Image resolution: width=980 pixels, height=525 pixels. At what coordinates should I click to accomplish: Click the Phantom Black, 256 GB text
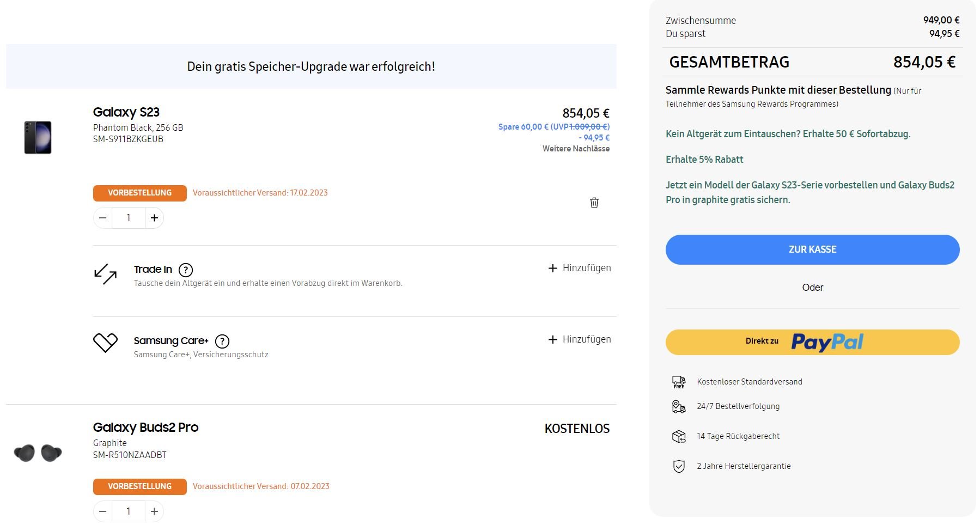pos(138,127)
